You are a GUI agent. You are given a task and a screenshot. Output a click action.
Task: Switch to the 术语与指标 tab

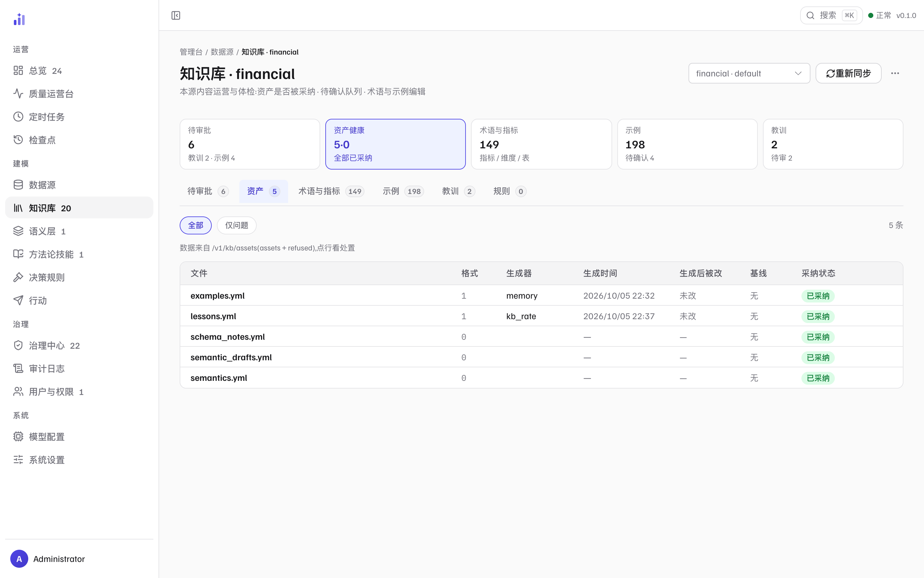(331, 191)
